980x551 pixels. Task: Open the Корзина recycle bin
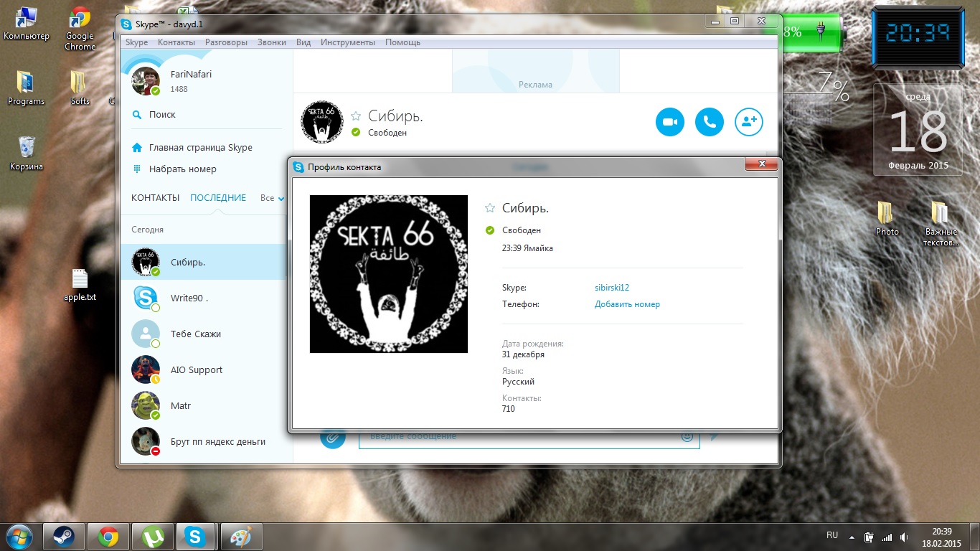tap(26, 153)
